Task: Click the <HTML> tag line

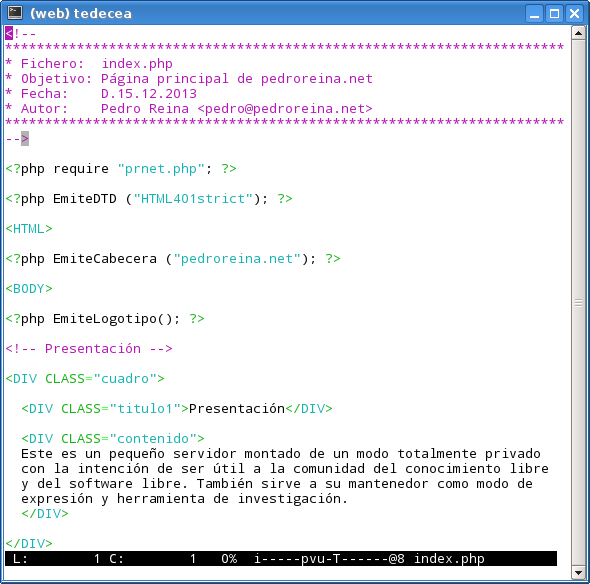Action: coord(29,229)
